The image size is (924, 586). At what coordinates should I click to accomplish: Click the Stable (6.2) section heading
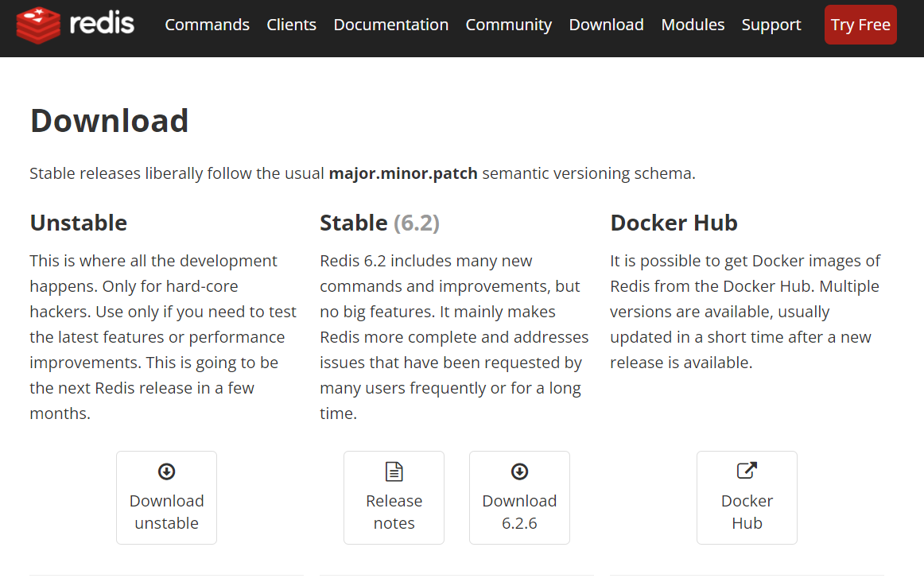[x=379, y=223]
